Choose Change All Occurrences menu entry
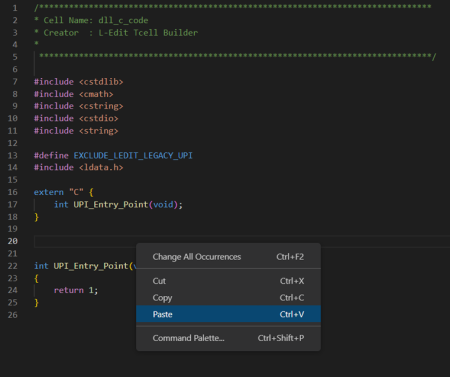450x377 pixels. [x=228, y=257]
